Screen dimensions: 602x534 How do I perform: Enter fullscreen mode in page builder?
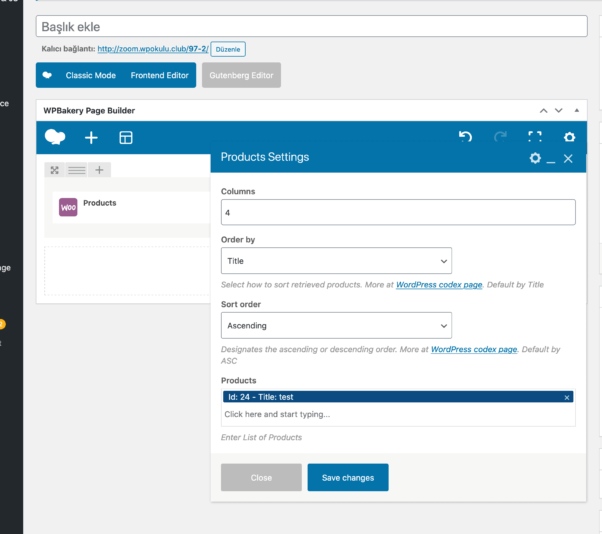[535, 137]
